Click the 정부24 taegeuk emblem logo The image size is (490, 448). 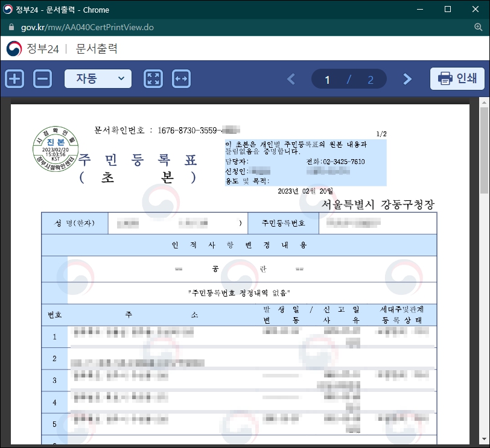tap(13, 48)
